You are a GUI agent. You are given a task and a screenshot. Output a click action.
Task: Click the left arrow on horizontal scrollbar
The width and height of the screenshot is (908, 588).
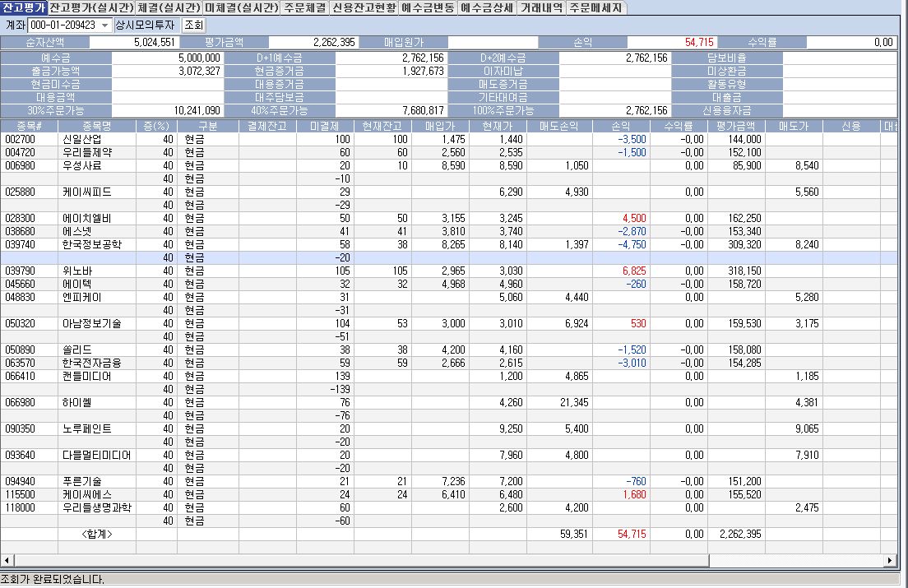[7, 560]
